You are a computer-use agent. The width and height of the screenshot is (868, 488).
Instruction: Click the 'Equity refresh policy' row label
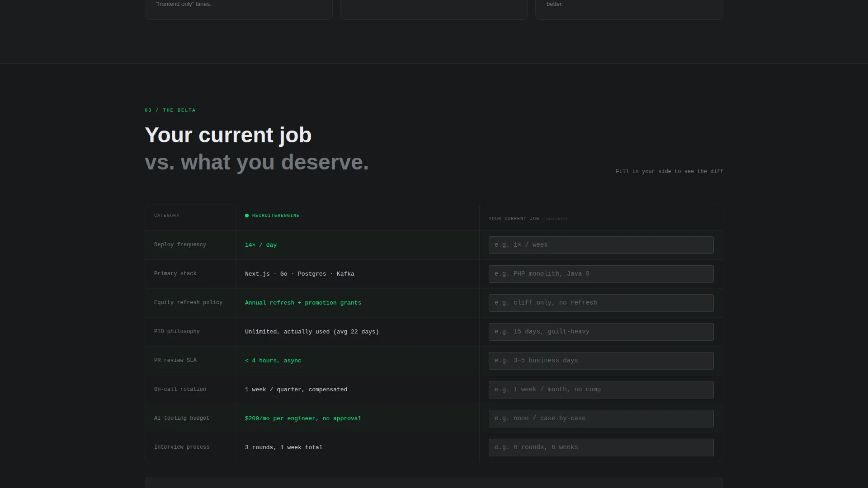[x=188, y=302]
